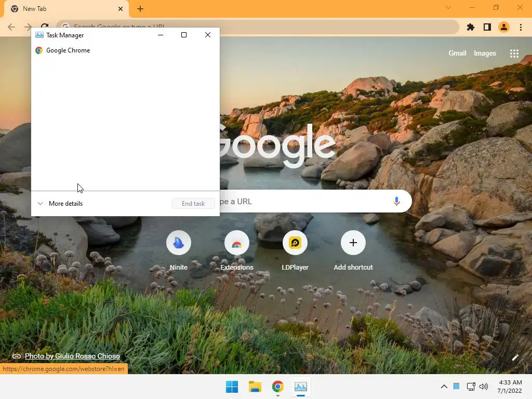Open the Google apps grid

click(514, 54)
